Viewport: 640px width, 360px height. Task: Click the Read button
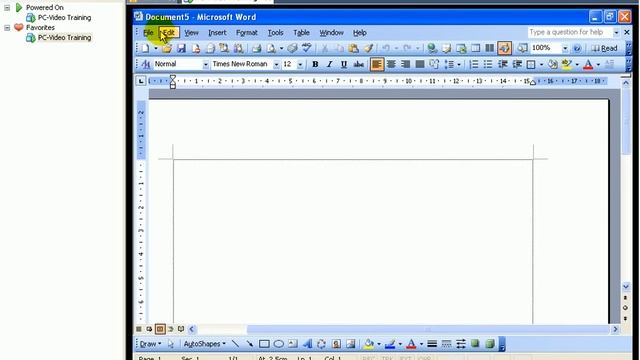click(x=604, y=48)
